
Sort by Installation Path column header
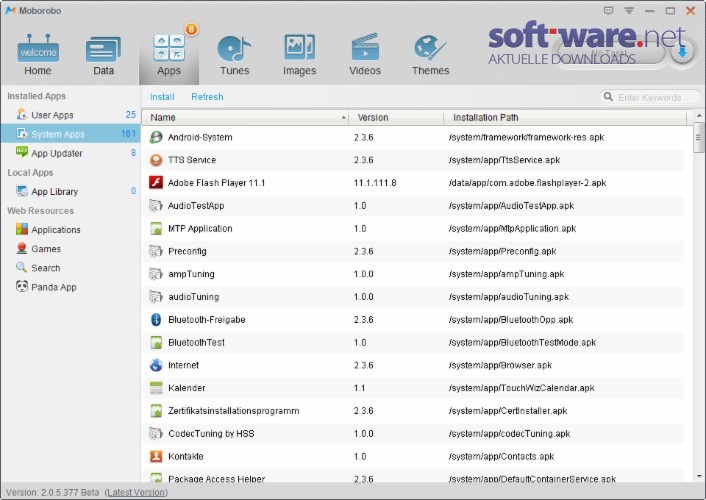[x=565, y=118]
